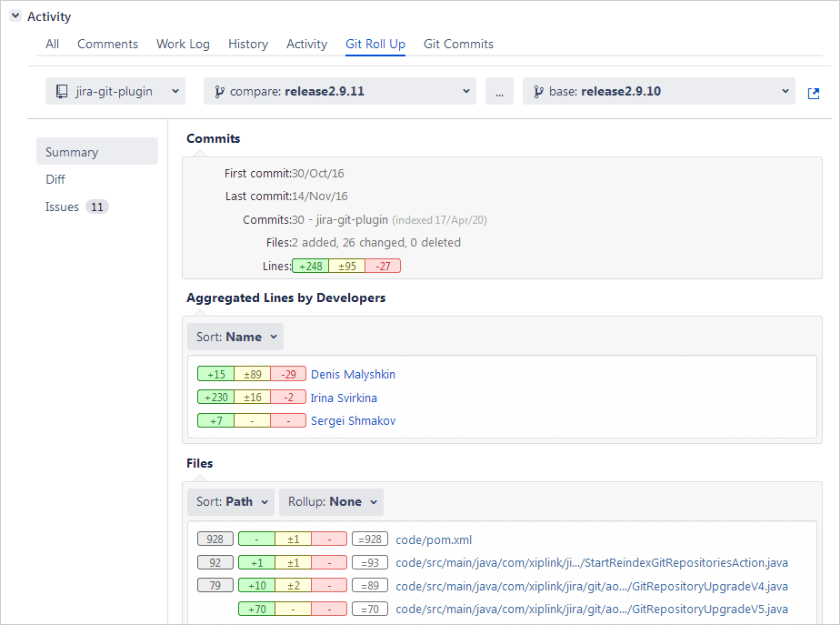Open the compare release2.9.11 branch dropdown
840x625 pixels.
point(340,91)
